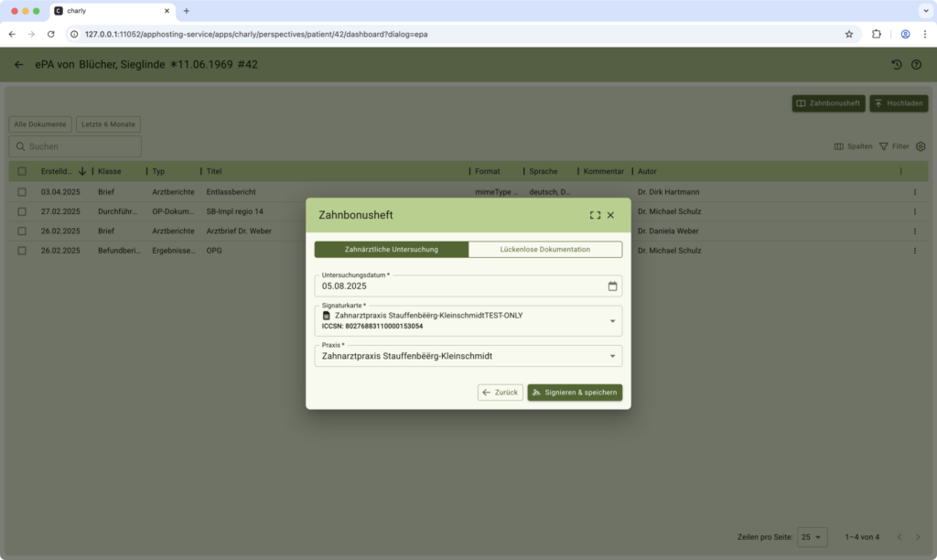The image size is (937, 560).
Task: Sort by Format column header
Action: 488,171
